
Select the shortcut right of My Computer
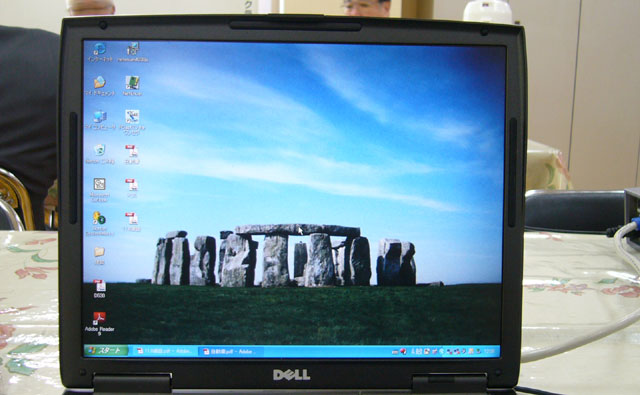tap(132, 122)
